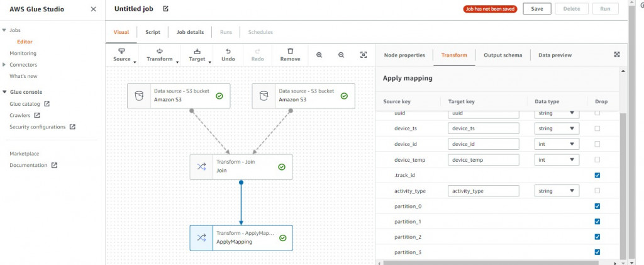Open Glue catalog external link icon
The width and height of the screenshot is (644, 265).
[x=47, y=104]
